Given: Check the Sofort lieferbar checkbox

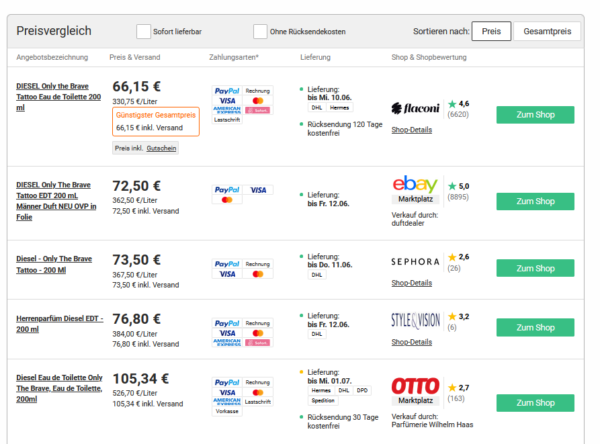Looking at the screenshot, I should [143, 31].
